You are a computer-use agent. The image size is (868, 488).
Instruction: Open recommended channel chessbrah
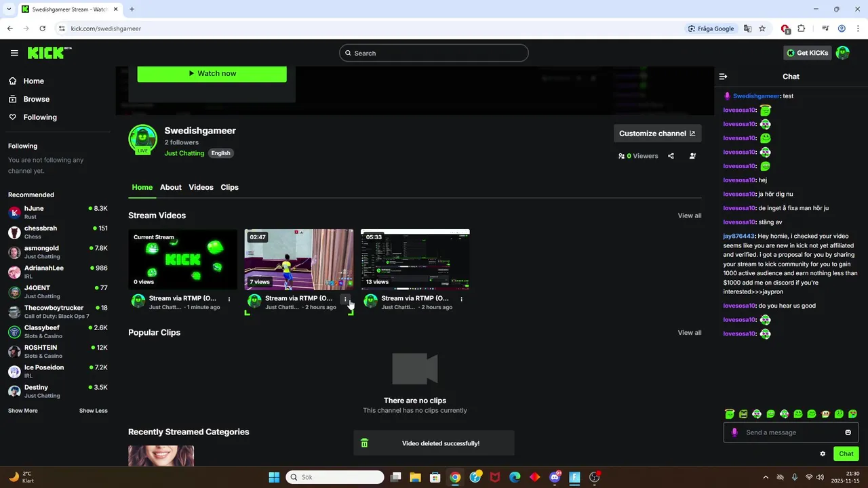[58, 232]
